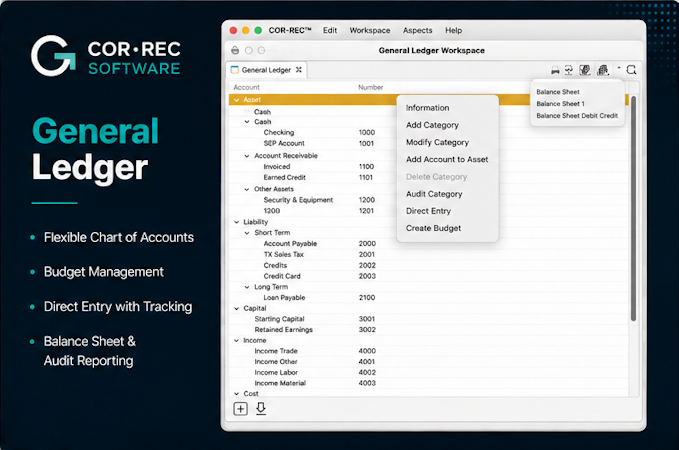Collapse the Account Receivable group
Viewport: 679px width, 450px height.
point(247,156)
